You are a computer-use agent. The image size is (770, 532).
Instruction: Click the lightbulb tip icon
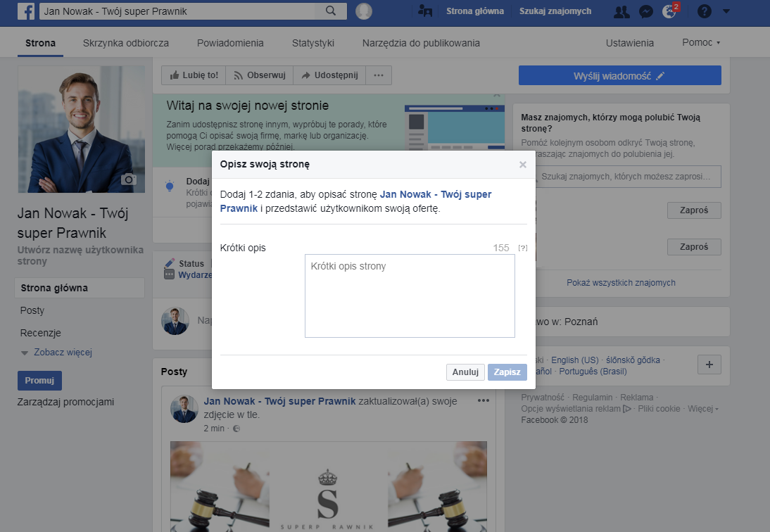click(x=170, y=186)
